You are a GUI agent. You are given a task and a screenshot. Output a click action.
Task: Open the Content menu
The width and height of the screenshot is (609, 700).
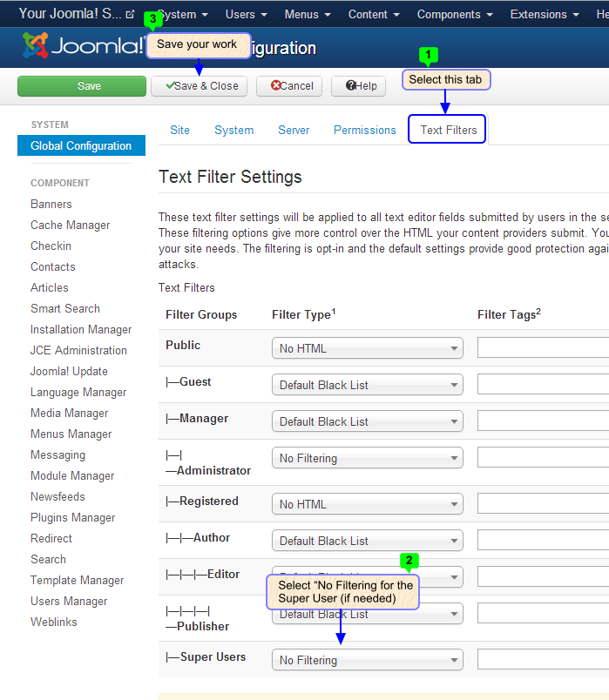374,14
